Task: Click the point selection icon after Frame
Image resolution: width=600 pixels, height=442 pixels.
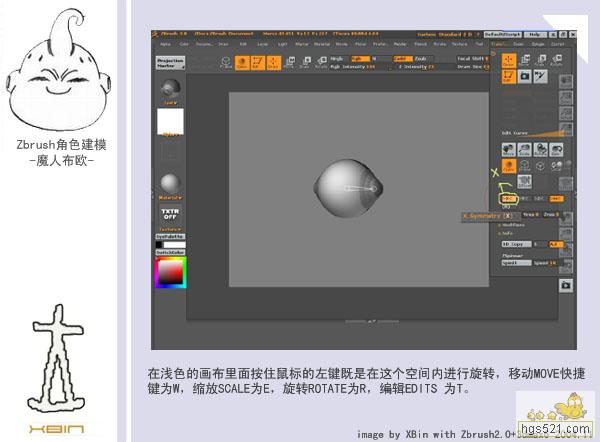Action: click(x=540, y=166)
